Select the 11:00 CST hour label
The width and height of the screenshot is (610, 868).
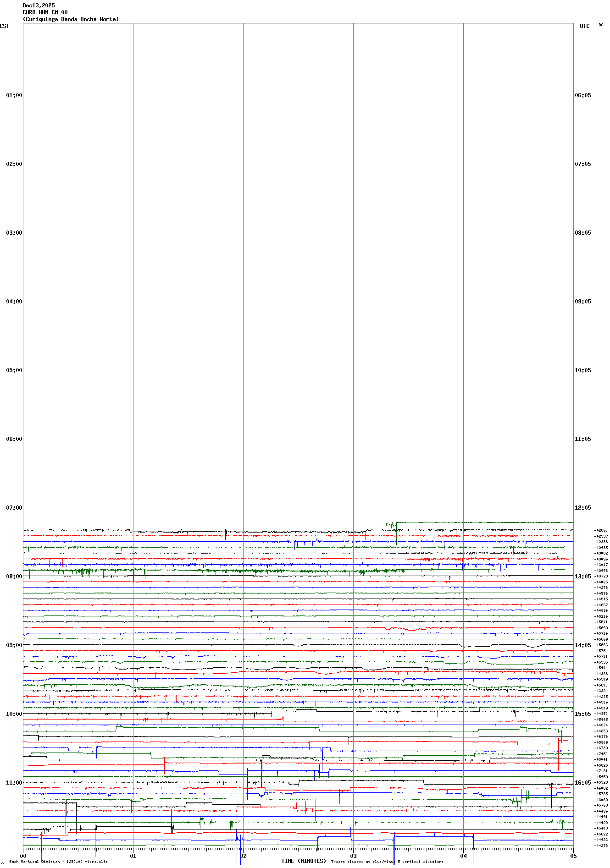pyautogui.click(x=14, y=783)
